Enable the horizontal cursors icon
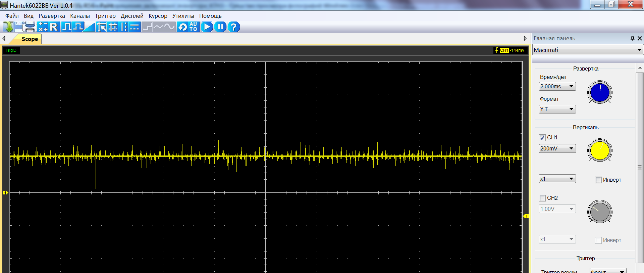 coord(135,27)
